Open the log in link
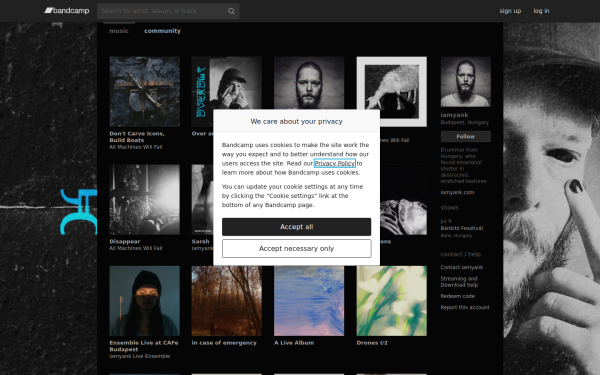 coord(541,11)
